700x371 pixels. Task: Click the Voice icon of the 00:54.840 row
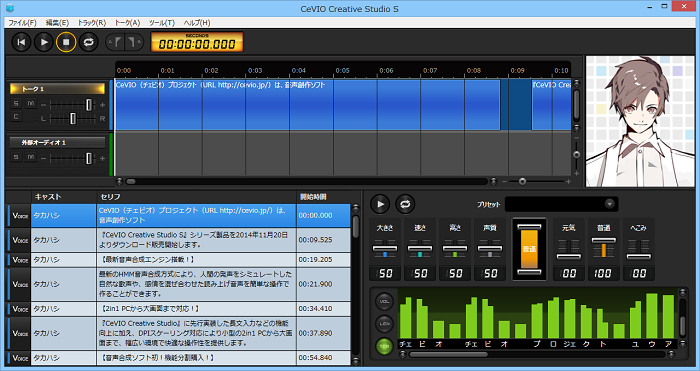coord(19,358)
